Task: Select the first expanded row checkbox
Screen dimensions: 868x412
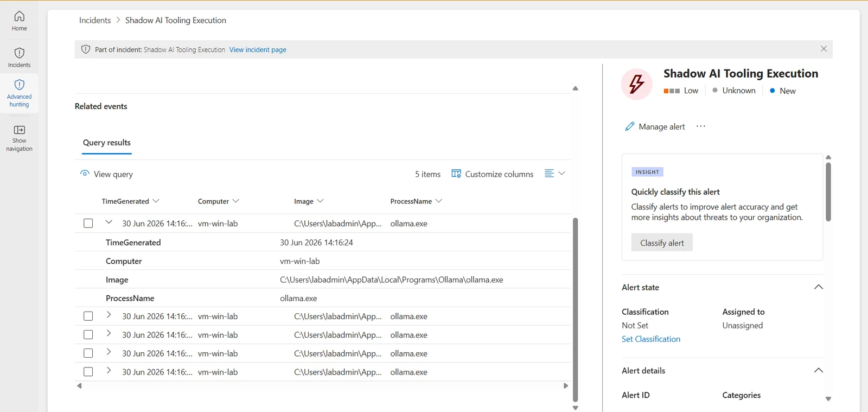Action: 88,223
